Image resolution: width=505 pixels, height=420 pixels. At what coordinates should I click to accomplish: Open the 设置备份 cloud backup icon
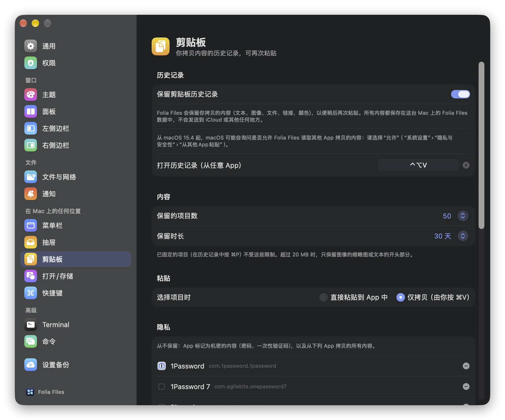tap(31, 365)
